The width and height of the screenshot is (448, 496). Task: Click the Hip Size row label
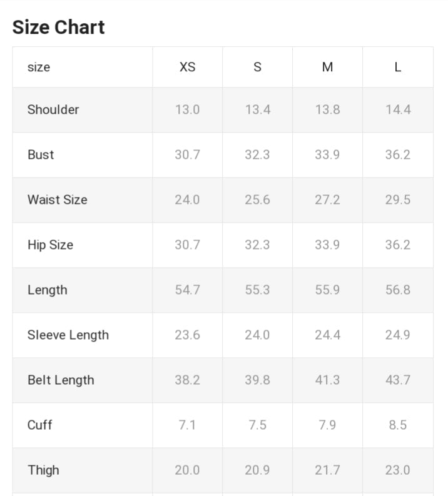coord(50,245)
